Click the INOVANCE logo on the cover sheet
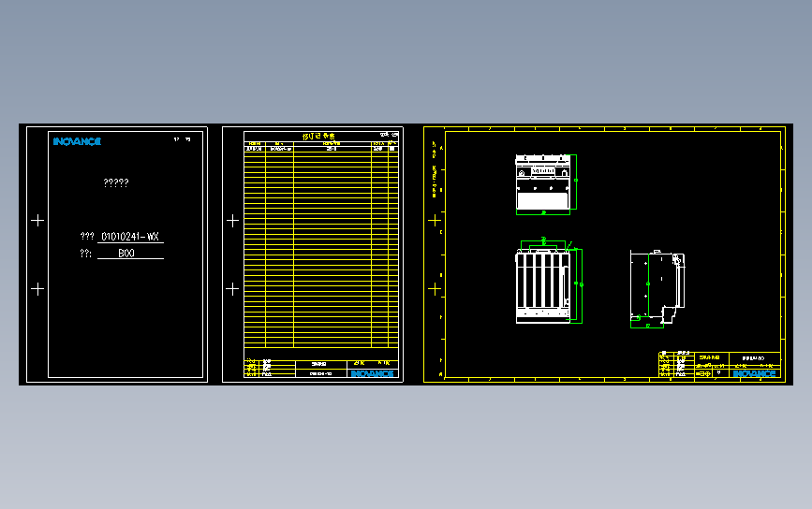The height and width of the screenshot is (509, 812). pyautogui.click(x=77, y=141)
